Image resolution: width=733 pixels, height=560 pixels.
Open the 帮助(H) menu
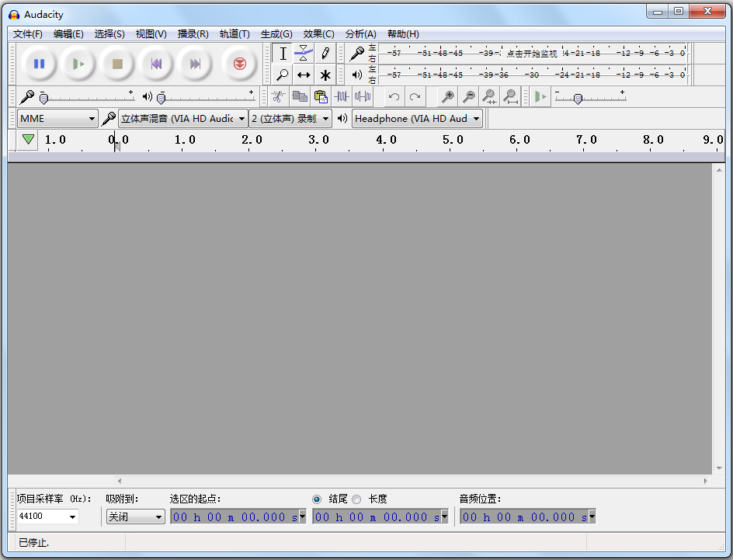tap(403, 34)
